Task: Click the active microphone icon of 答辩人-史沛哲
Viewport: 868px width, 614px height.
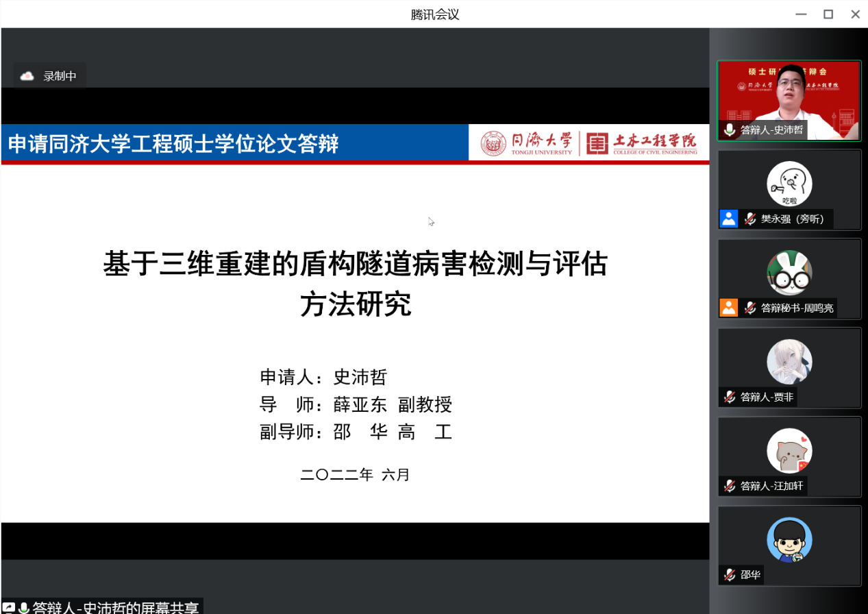Action: pyautogui.click(x=729, y=130)
